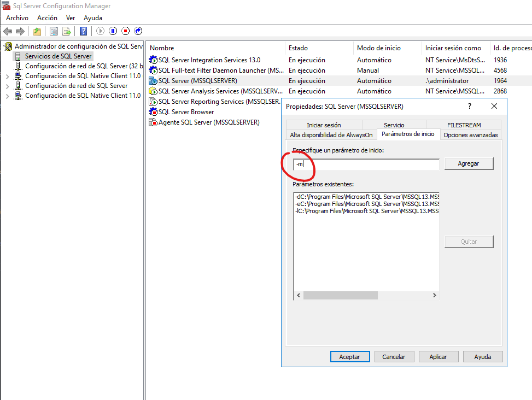Switch to the Opciones avanzadas tab
Viewport: 532px width, 400px height.
tap(471, 135)
